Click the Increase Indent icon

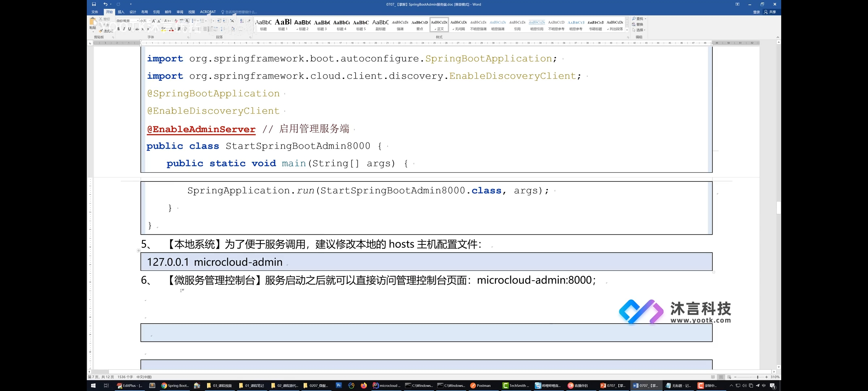pyautogui.click(x=224, y=21)
